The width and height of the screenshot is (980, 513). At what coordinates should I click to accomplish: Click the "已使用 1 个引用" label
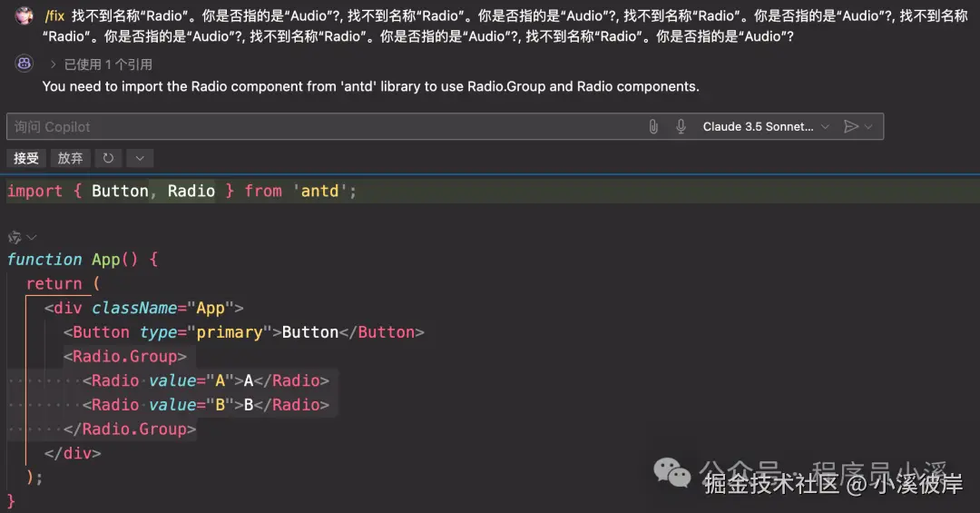coord(108,64)
